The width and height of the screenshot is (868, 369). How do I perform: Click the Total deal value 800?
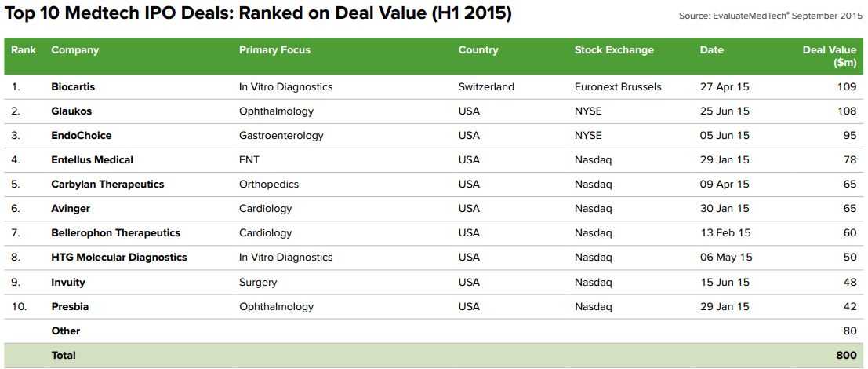pyautogui.click(x=846, y=356)
